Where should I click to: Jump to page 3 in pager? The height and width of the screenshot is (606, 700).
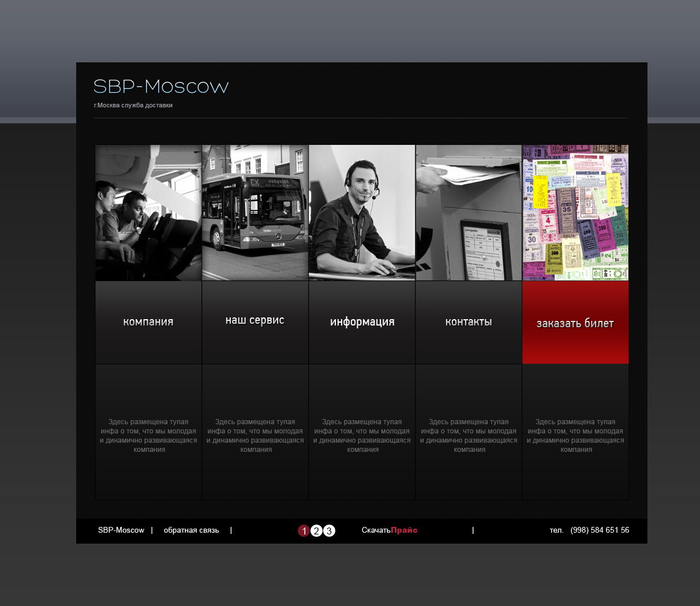[329, 531]
